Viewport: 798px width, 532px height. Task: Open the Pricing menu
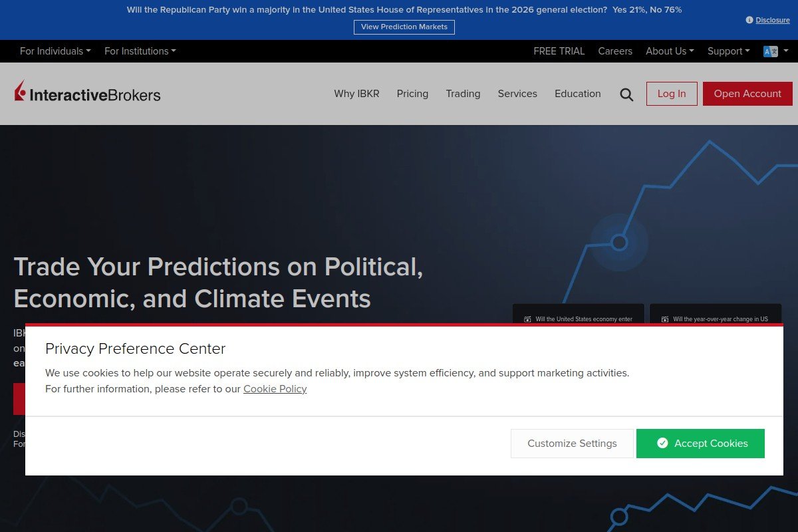point(412,94)
